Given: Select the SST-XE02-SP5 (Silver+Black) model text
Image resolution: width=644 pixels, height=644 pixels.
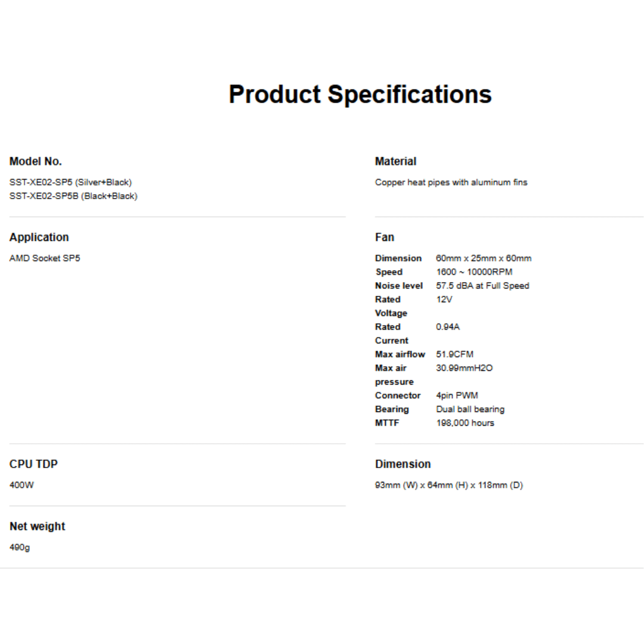Looking at the screenshot, I should click(x=70, y=182).
